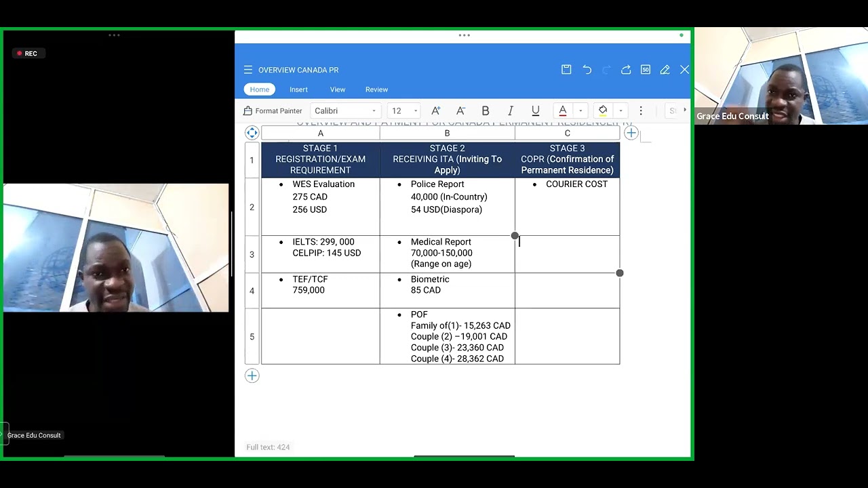Click the three dots above the shared document
Viewport: 868px width, 488px height.
pyautogui.click(x=465, y=35)
